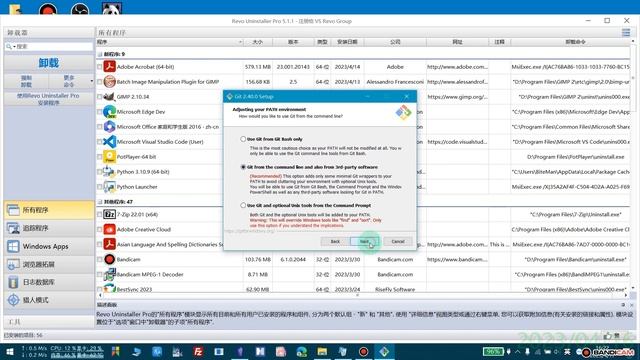Click the Edge Dev icon on the taskbar
The image size is (640, 360).
point(302,351)
